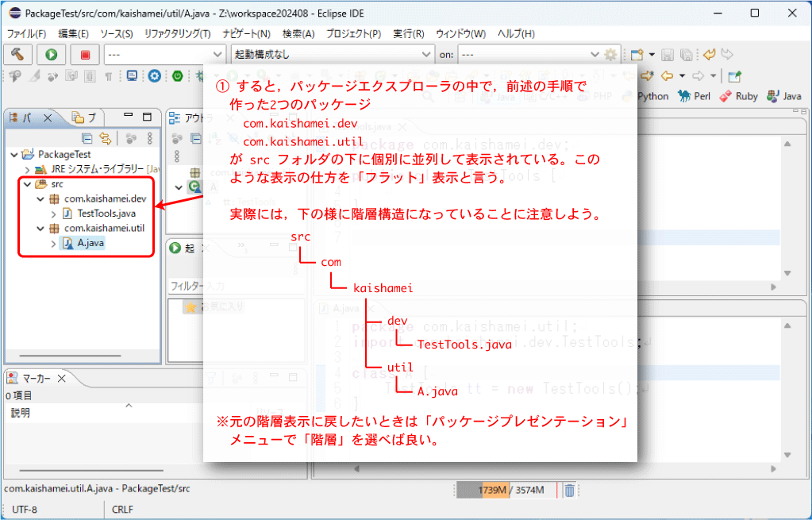Open the ファイル(F) menu
Viewport: 812px width, 520px height.
point(26,33)
